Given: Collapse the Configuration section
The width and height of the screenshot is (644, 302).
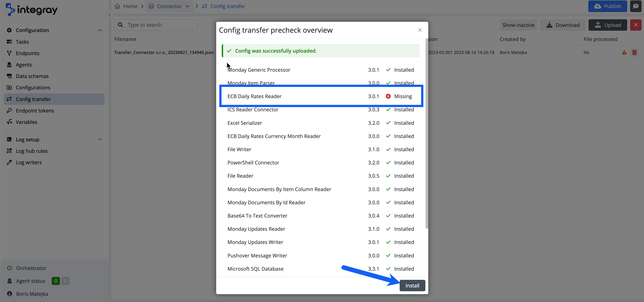Looking at the screenshot, I should click(100, 30).
